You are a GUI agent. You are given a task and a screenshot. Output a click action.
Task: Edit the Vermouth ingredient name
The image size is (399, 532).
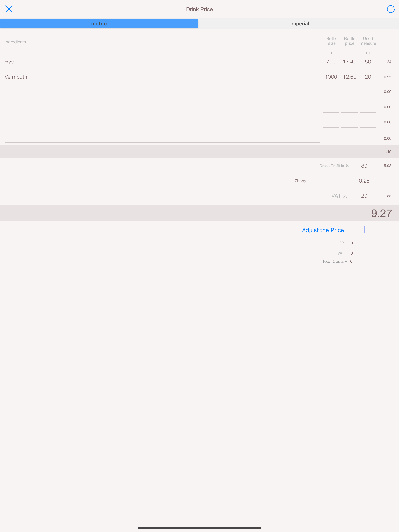(162, 77)
